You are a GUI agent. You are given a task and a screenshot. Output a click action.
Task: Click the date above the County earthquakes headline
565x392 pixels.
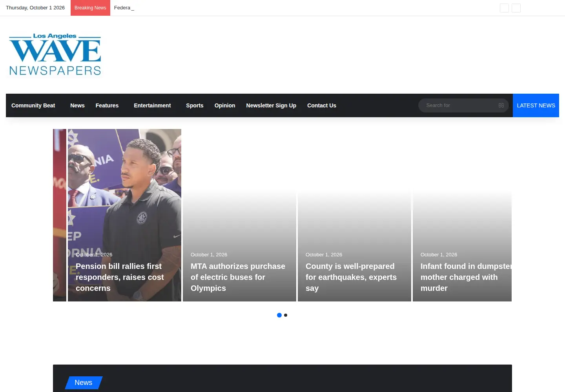pos(324,255)
